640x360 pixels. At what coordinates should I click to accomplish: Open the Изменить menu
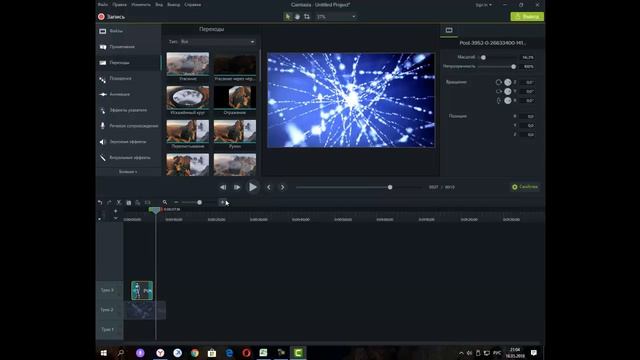pyautogui.click(x=141, y=5)
